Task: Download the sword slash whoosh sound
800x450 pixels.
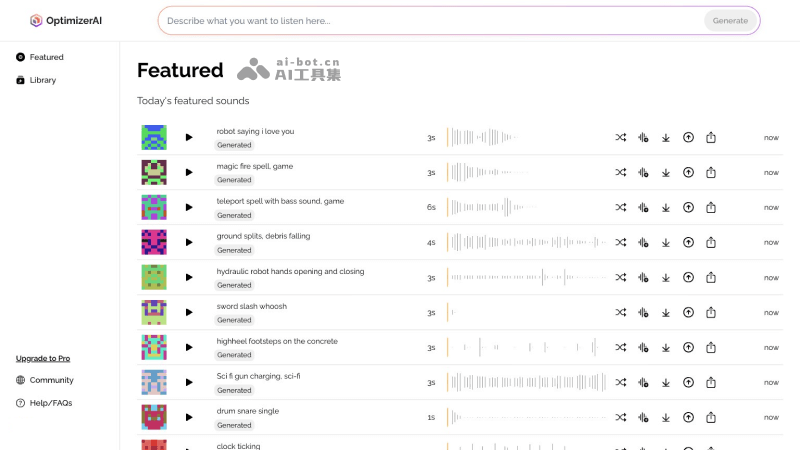Action: pos(666,312)
